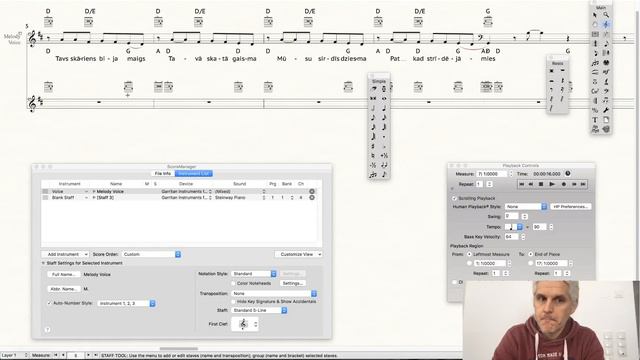Pick the whole note in Simple palette
Image resolution: width=640 pixels, height=360 pixels.
tap(384, 98)
